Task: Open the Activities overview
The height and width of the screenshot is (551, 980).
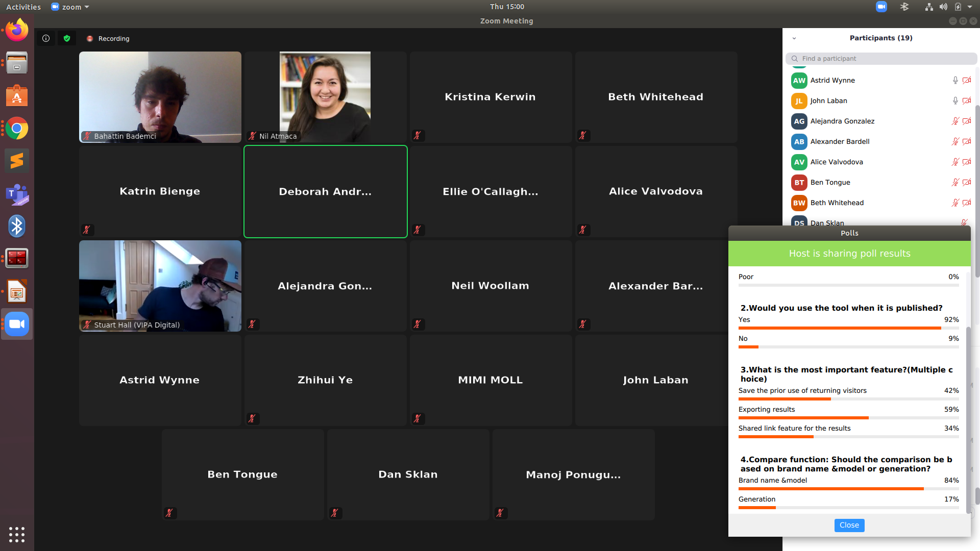Action: (x=23, y=7)
